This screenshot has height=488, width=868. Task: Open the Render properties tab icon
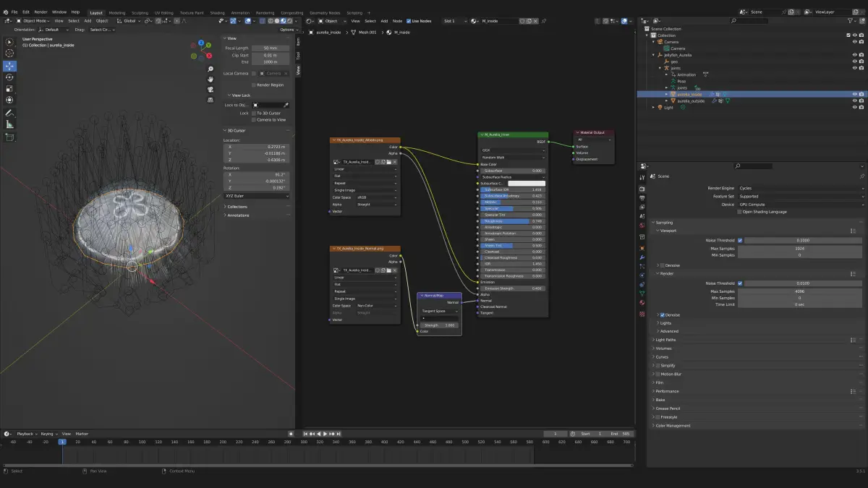[x=642, y=189]
